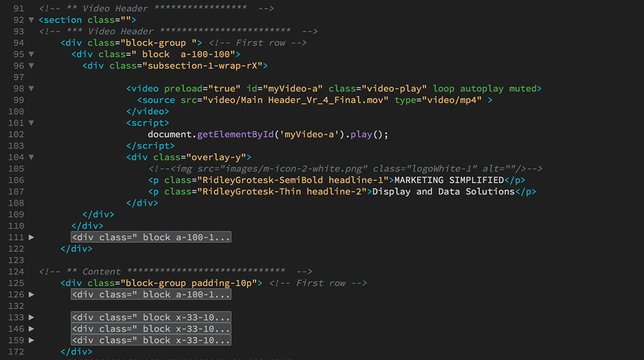This screenshot has height=360, width=644.
Task: Click the " block a-100-100" class value on line 95
Action: pyautogui.click(x=182, y=54)
